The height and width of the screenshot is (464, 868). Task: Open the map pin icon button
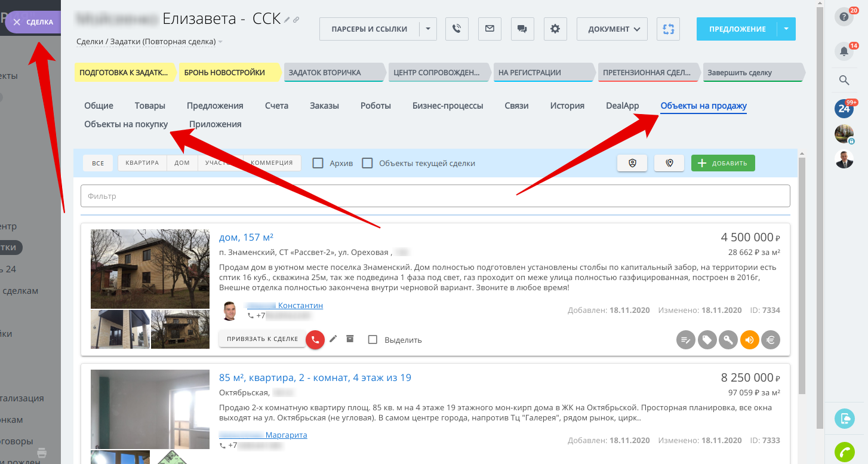669,163
